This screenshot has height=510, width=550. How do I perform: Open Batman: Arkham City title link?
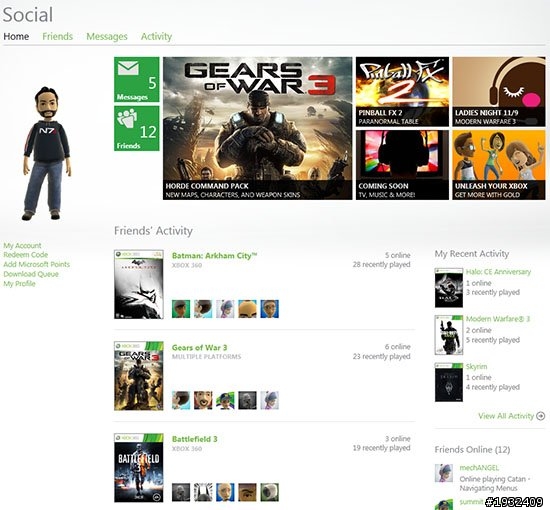coord(214,256)
